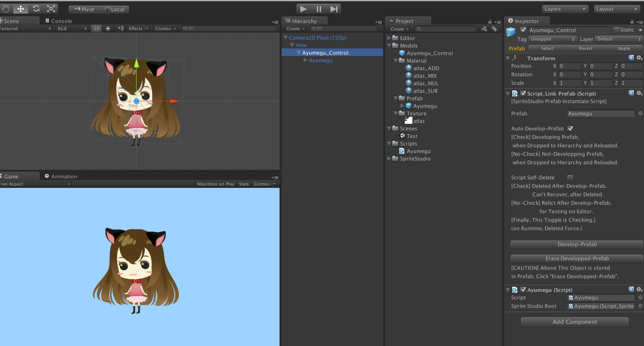Select Ayumegu prefab asset icon
The image size is (644, 346).
[408, 106]
